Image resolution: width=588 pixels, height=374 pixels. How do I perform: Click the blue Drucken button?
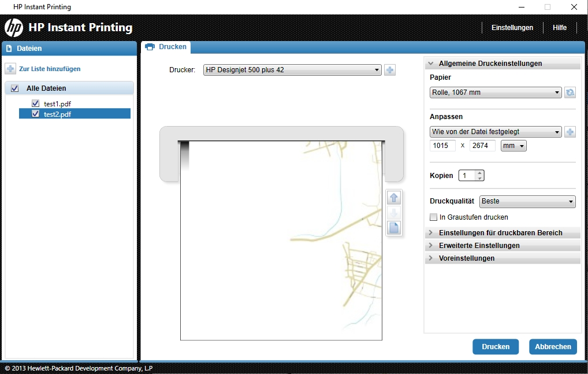click(496, 347)
